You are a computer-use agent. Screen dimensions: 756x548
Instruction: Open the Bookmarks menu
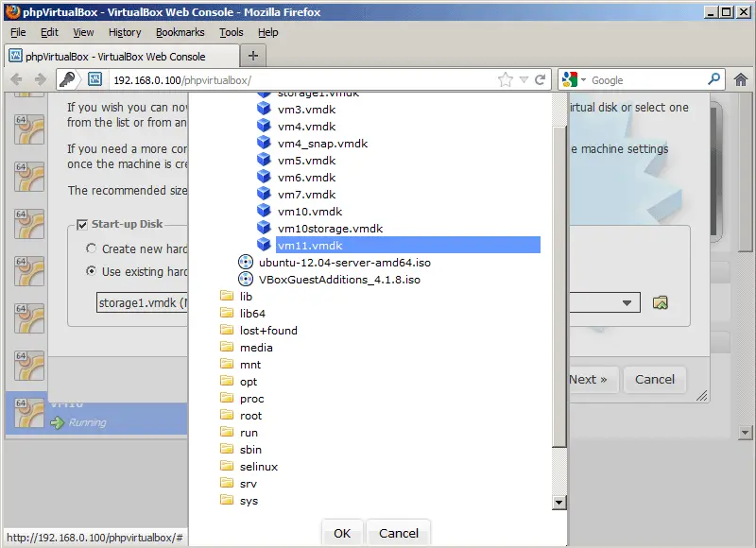click(x=180, y=32)
